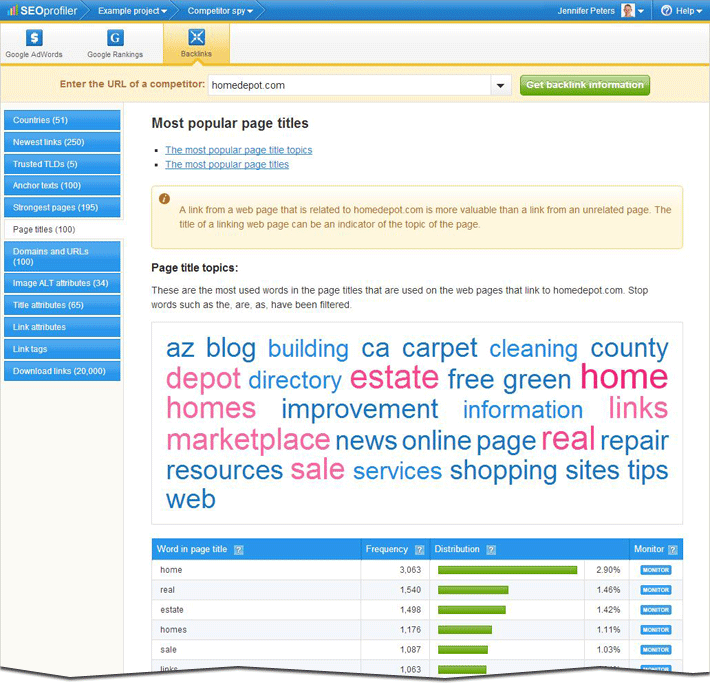This screenshot has height=684, width=710.
Task: Expand the competitor URL dropdown arrow
Action: (x=500, y=86)
